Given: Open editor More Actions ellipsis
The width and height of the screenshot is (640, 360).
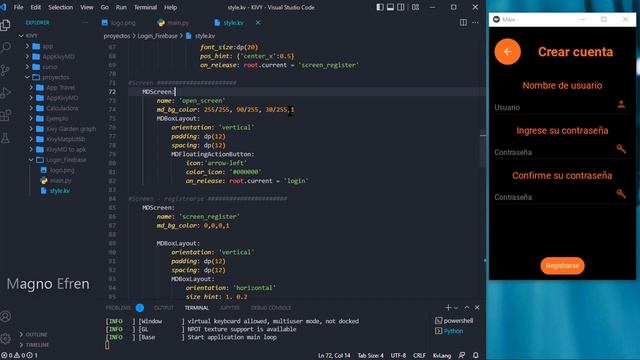Looking at the screenshot, I should (476, 23).
